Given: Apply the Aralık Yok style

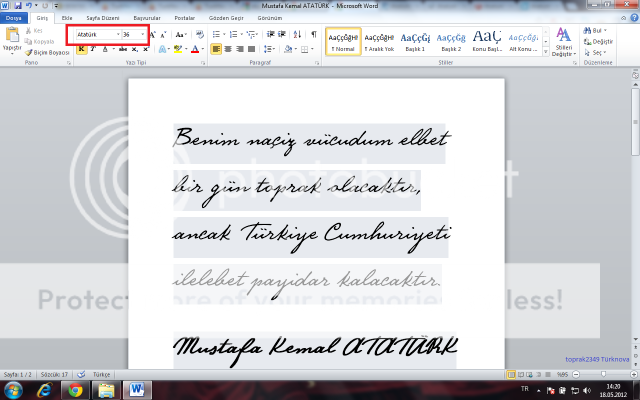Looking at the screenshot, I should point(379,42).
